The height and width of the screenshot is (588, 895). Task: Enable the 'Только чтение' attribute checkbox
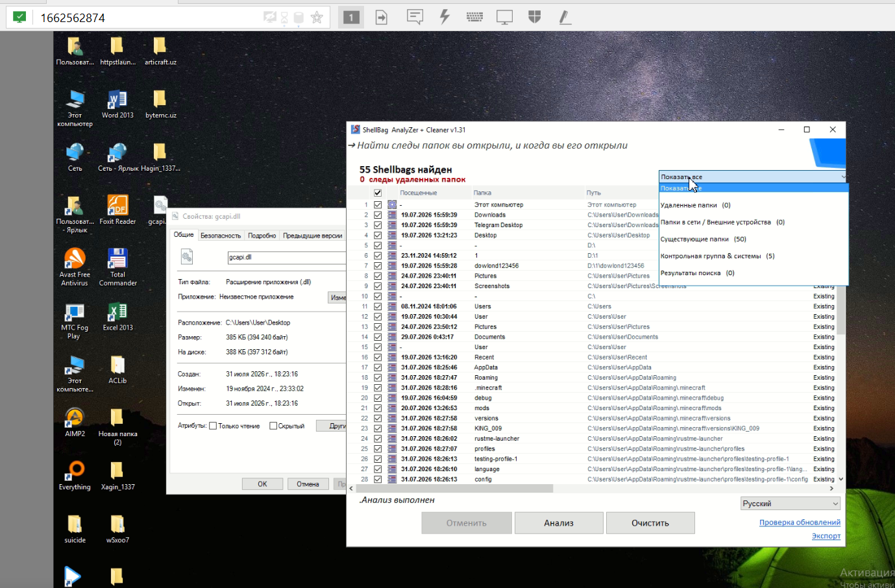pos(213,426)
